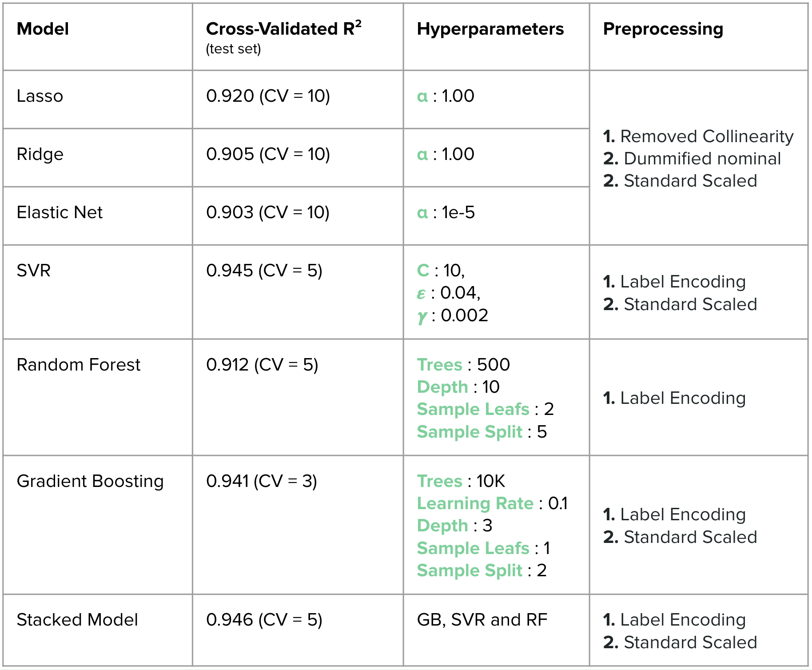812x670 pixels.
Task: Select the 0.946 (CV = 5) score
Action: 264,620
